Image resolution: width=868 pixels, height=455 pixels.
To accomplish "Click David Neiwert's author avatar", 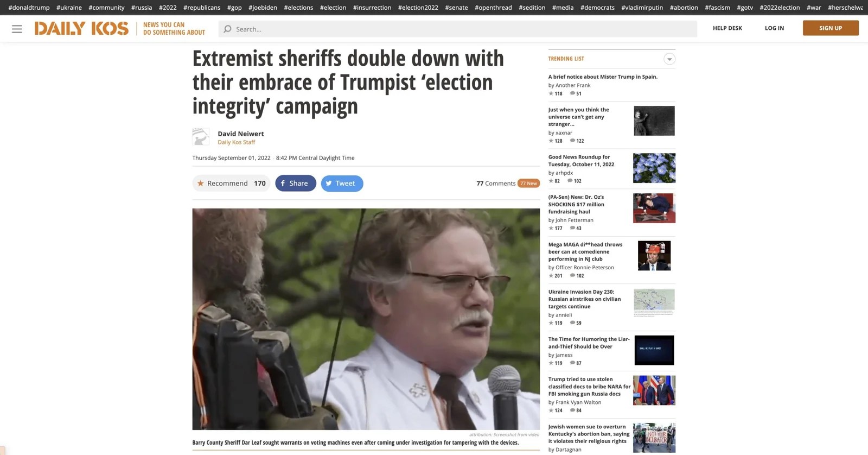I will tap(201, 137).
